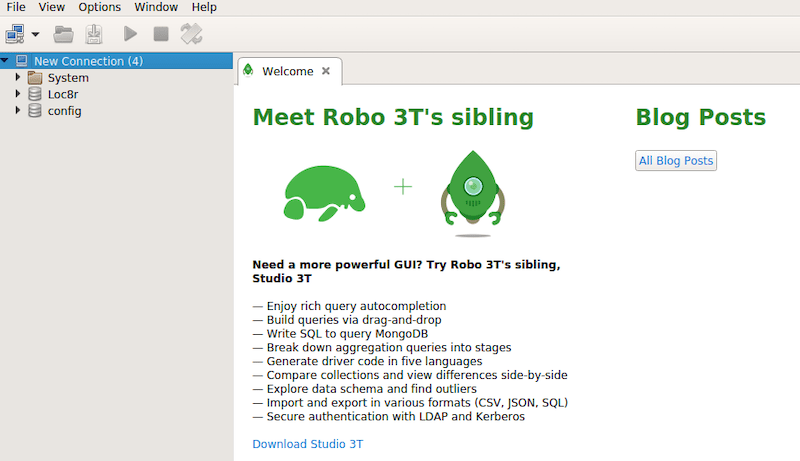Expand the System folder arrow
Viewport: 800px width, 461px height.
coord(18,77)
